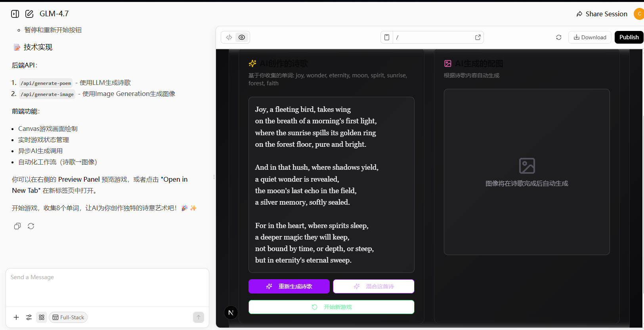Click the clipboard icon beside URL path
This screenshot has width=644, height=330.
[387, 37]
